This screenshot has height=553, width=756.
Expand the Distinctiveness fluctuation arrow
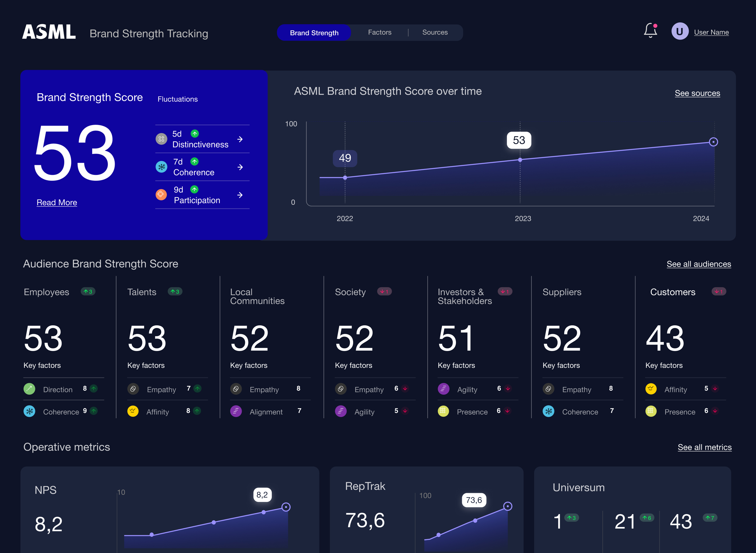240,139
